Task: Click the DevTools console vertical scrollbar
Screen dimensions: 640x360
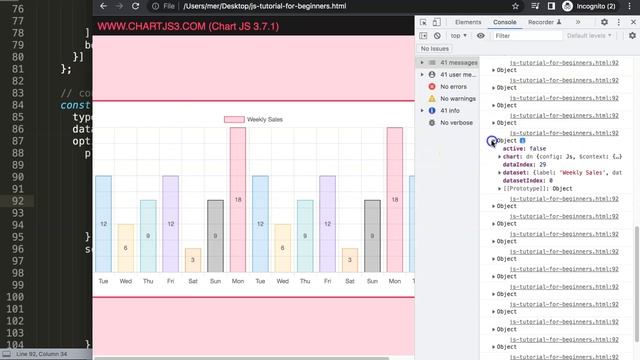Action: [636, 284]
